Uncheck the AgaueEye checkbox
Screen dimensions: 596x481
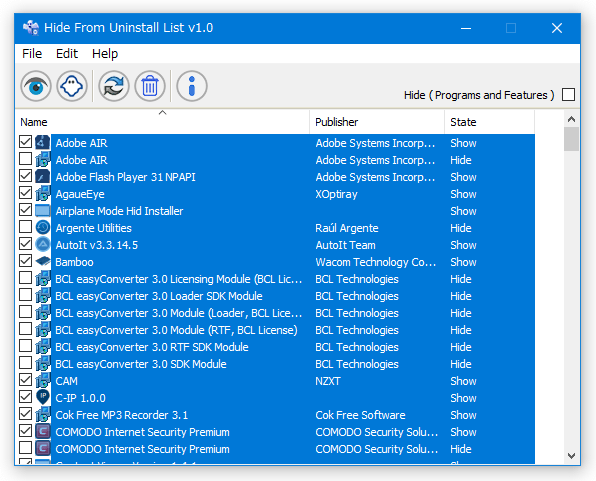[25, 193]
